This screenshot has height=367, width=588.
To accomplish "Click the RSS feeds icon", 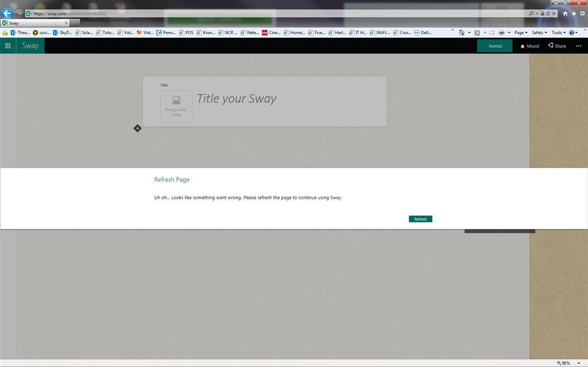I will pos(477,33).
